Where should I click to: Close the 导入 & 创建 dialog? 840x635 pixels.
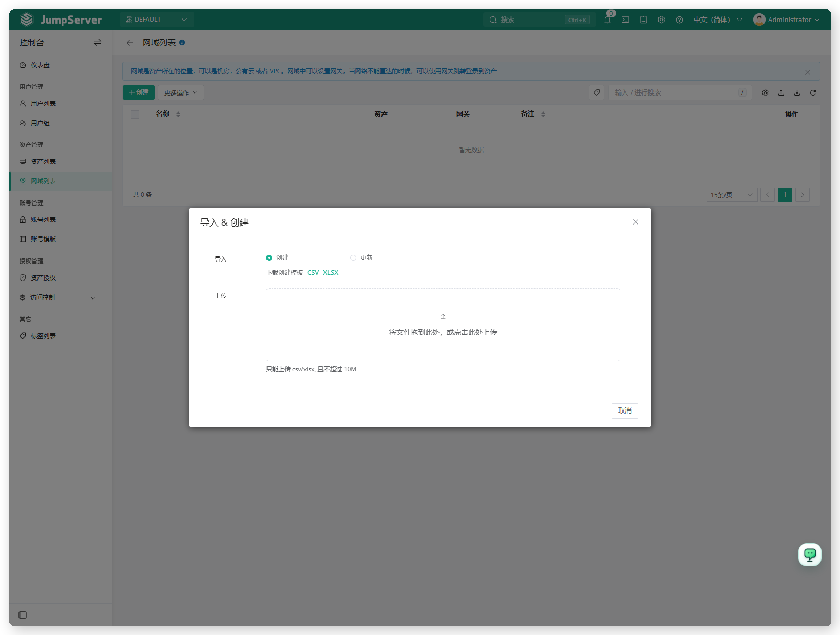[636, 222]
